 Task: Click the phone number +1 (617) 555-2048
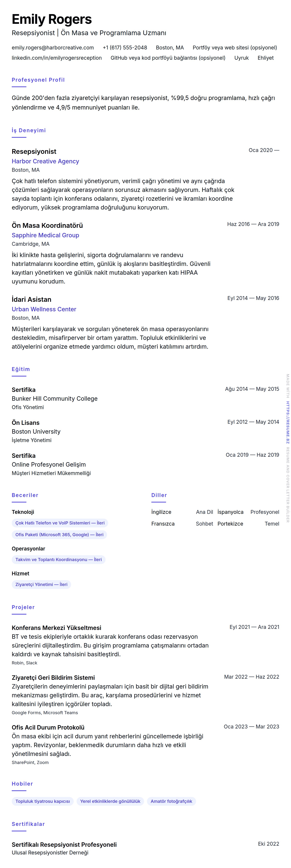click(125, 47)
